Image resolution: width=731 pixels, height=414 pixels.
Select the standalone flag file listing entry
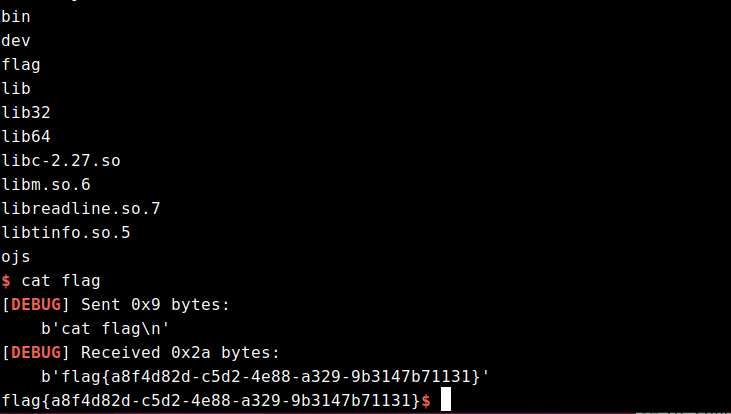pos(21,64)
